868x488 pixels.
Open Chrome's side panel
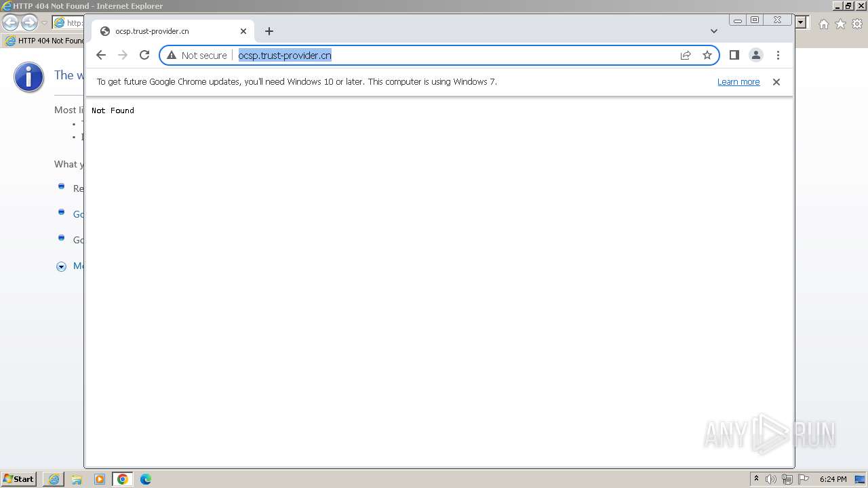coord(734,55)
